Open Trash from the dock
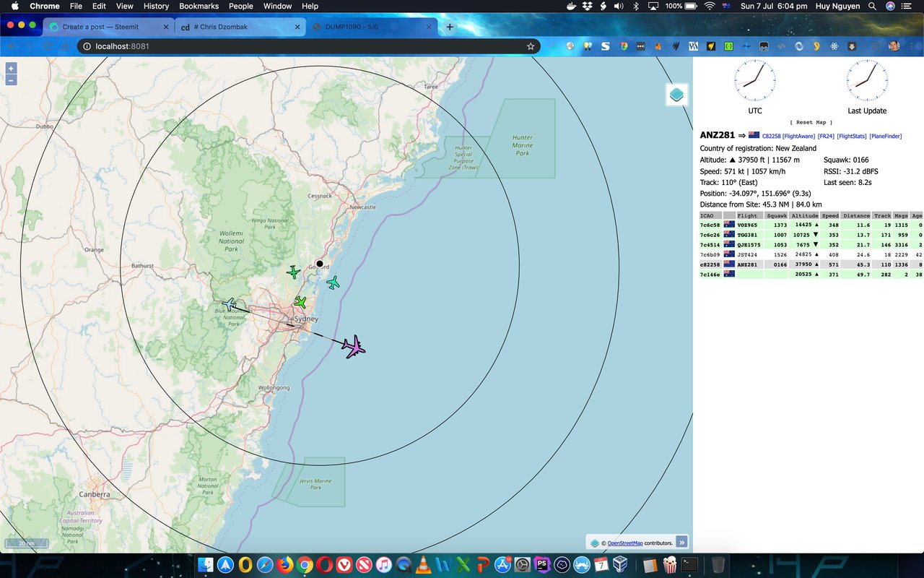Image resolution: width=924 pixels, height=578 pixels. click(x=718, y=564)
